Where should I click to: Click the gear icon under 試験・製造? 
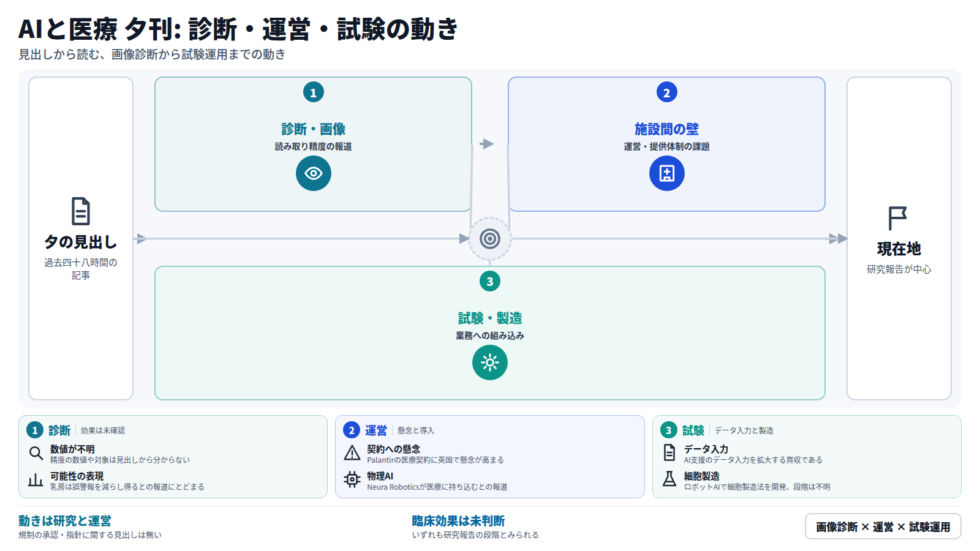pyautogui.click(x=490, y=362)
